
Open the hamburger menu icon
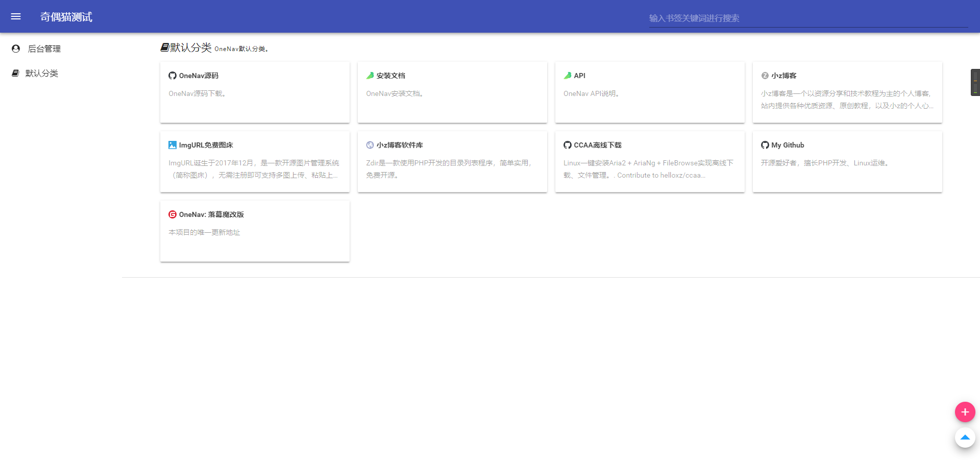[x=16, y=16]
